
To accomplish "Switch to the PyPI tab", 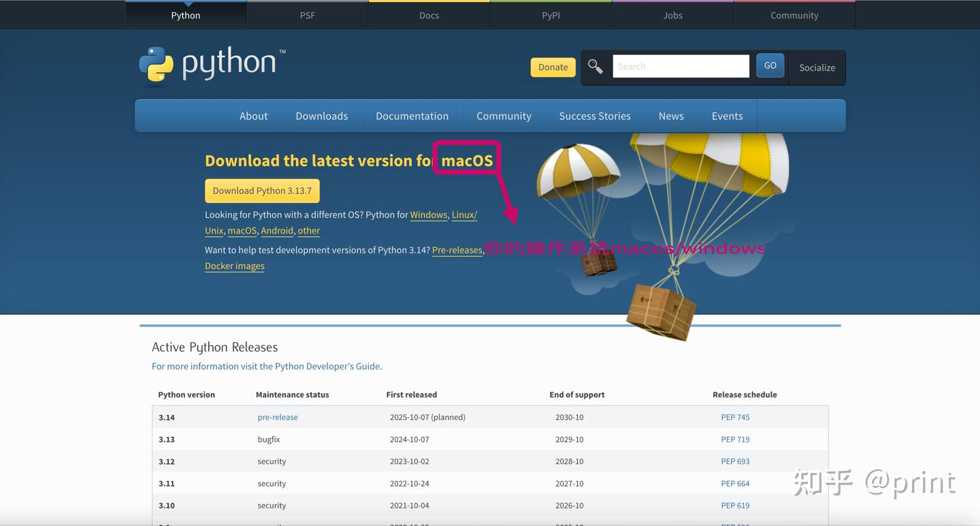I will pos(551,14).
